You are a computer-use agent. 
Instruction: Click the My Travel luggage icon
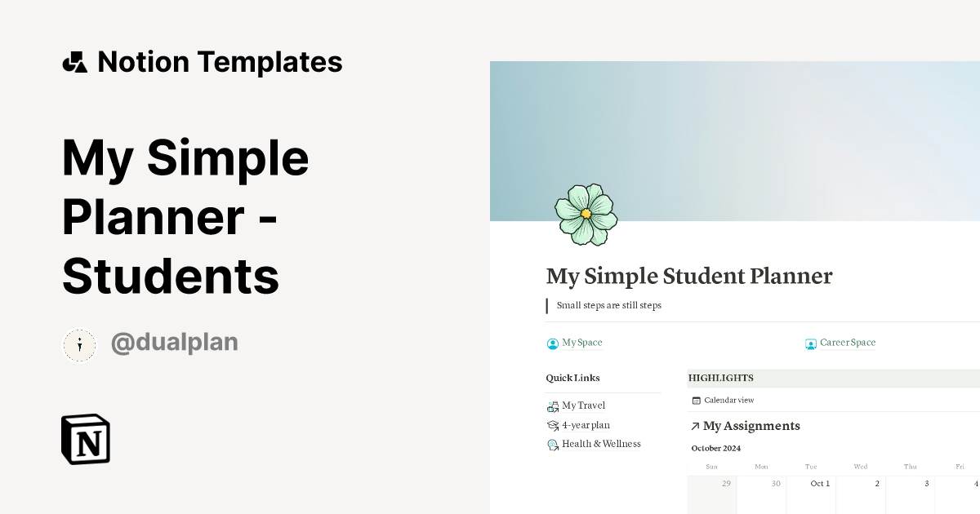pyautogui.click(x=553, y=405)
